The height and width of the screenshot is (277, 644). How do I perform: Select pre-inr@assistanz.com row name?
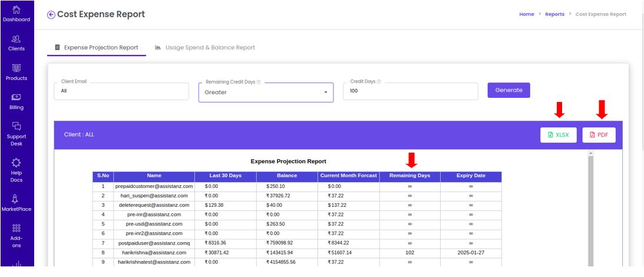point(154,215)
